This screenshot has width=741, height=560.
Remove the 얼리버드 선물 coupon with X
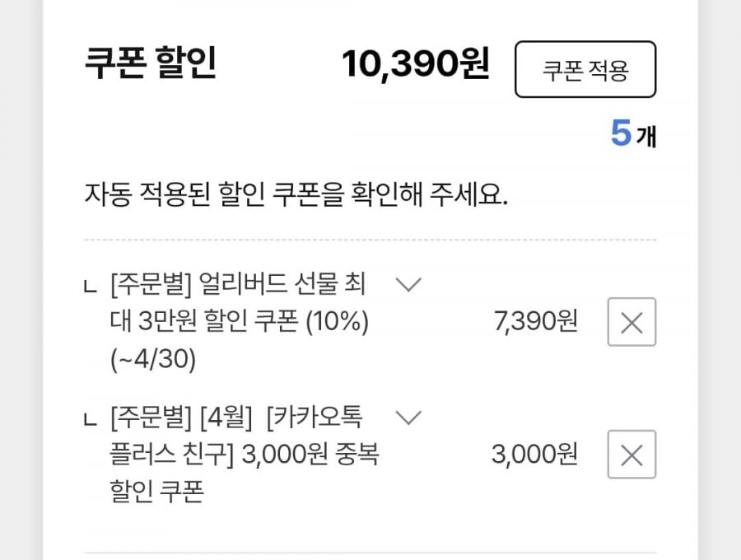[631, 322]
